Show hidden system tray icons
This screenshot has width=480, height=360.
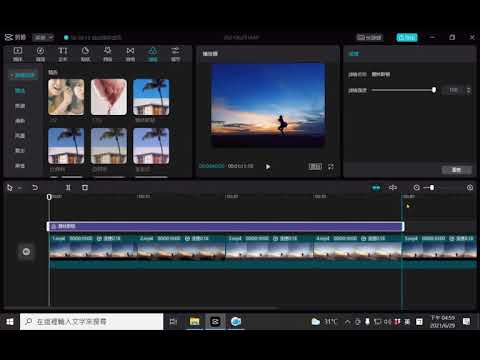click(x=347, y=322)
